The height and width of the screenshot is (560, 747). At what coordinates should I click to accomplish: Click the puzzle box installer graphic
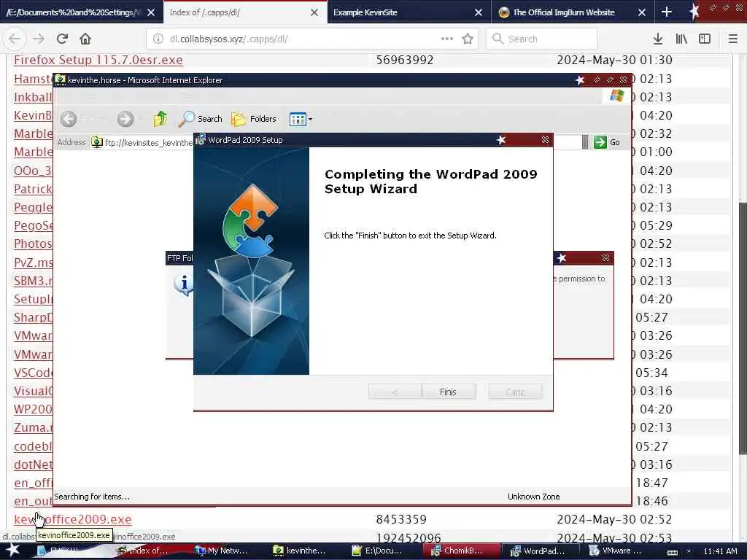pos(251,260)
